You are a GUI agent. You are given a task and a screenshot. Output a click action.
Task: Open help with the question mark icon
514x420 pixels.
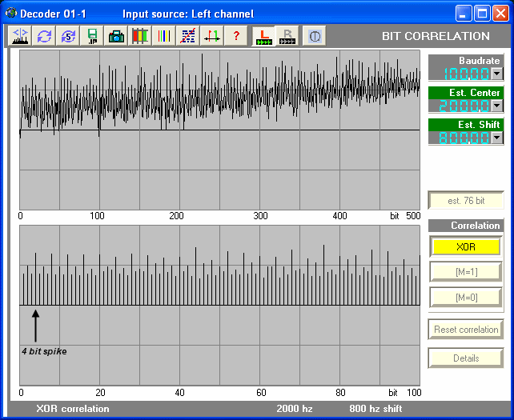coord(236,36)
